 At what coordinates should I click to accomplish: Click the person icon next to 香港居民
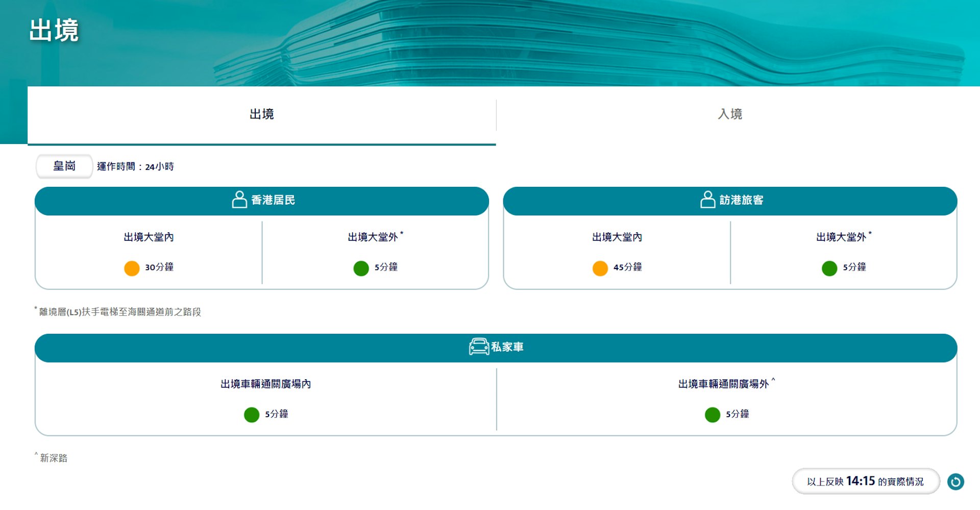pyautogui.click(x=239, y=200)
